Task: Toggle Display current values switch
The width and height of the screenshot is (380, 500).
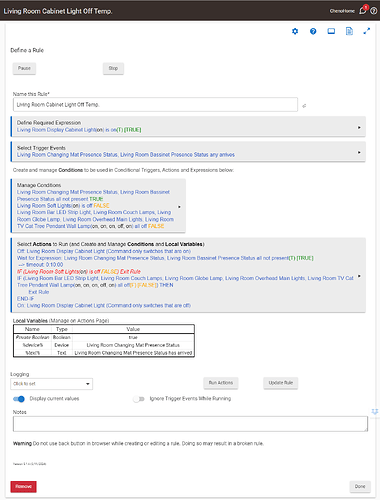Action: [19, 399]
